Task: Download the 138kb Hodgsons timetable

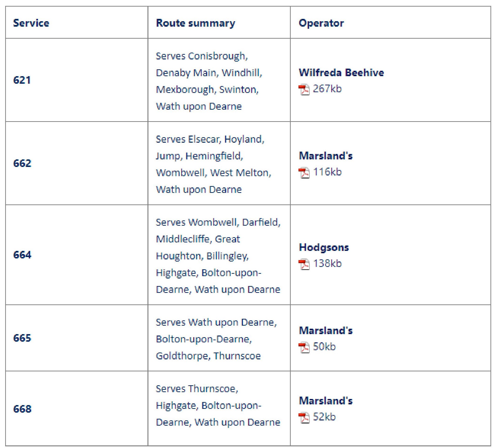Action: pos(327,264)
